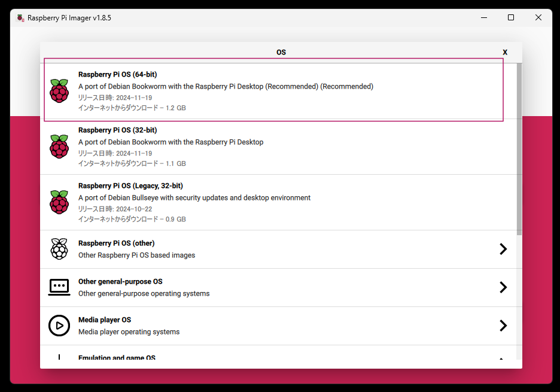Select Raspberry Pi OS (64-bit) title

click(117, 75)
